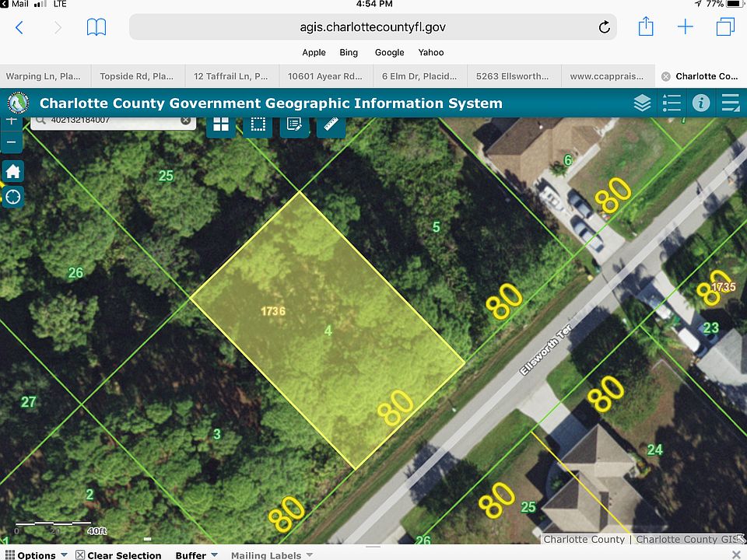747x560 pixels.
Task: Return to Mail app breadcrumb
Action: (x=14, y=4)
